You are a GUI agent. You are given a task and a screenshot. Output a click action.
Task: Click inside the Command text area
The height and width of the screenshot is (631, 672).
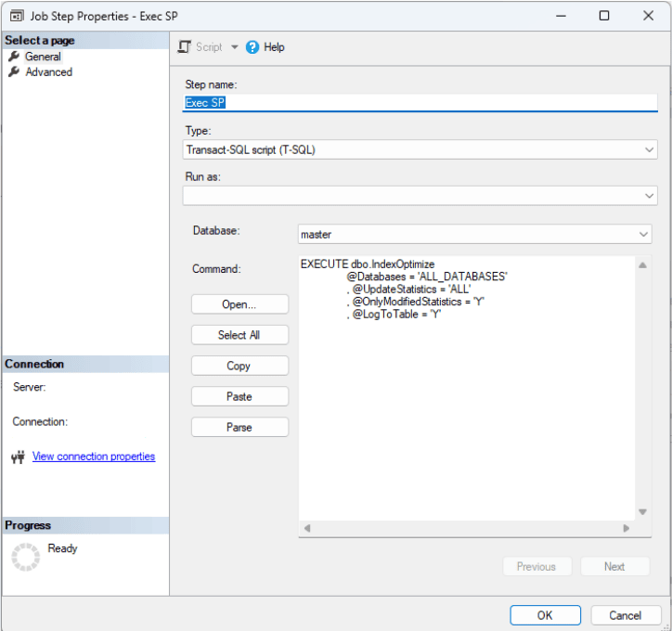tap(466, 388)
